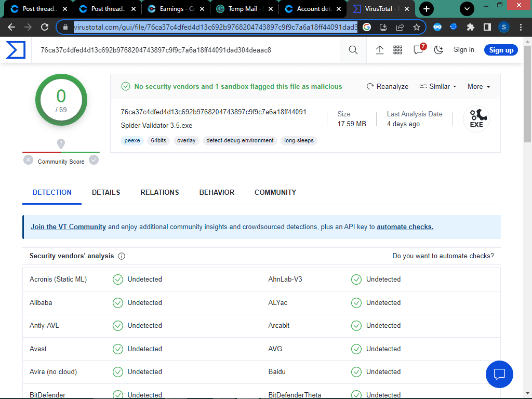The height and width of the screenshot is (399, 532).
Task: Upvote the Community Score
Action: [94, 160]
